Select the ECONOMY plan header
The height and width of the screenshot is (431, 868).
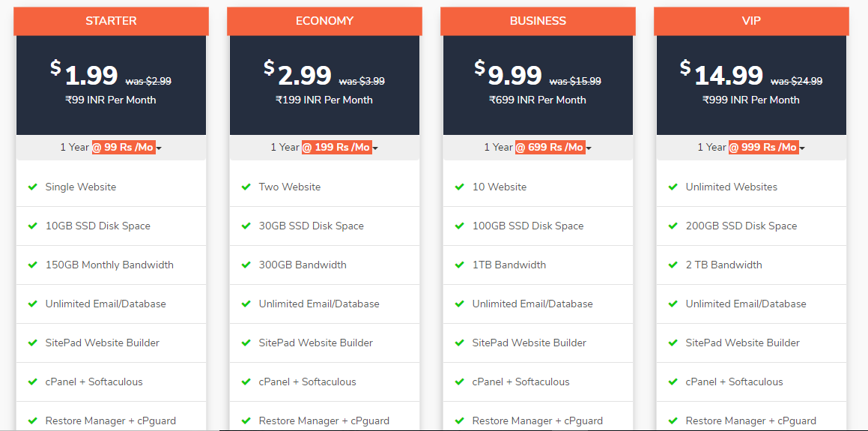(324, 21)
